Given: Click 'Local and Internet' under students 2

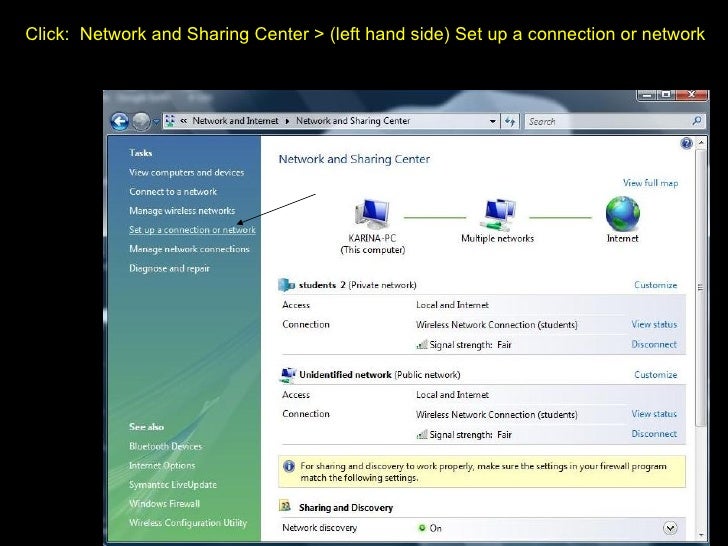Looking at the screenshot, I should click(452, 305).
